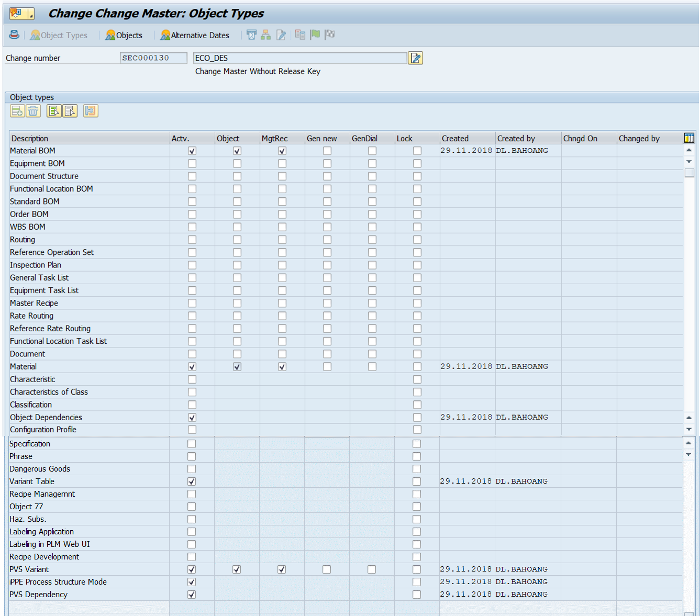
Task: Click the MgtRec column header
Action: point(282,138)
